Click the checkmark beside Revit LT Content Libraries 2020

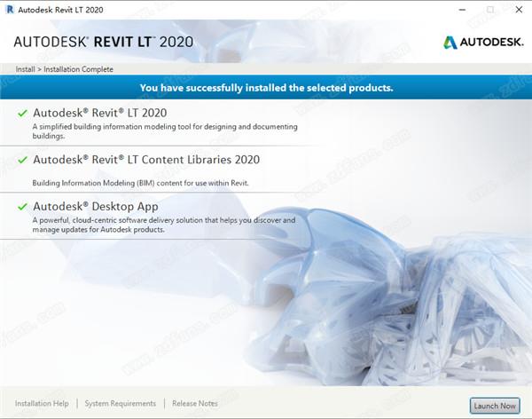(22, 160)
